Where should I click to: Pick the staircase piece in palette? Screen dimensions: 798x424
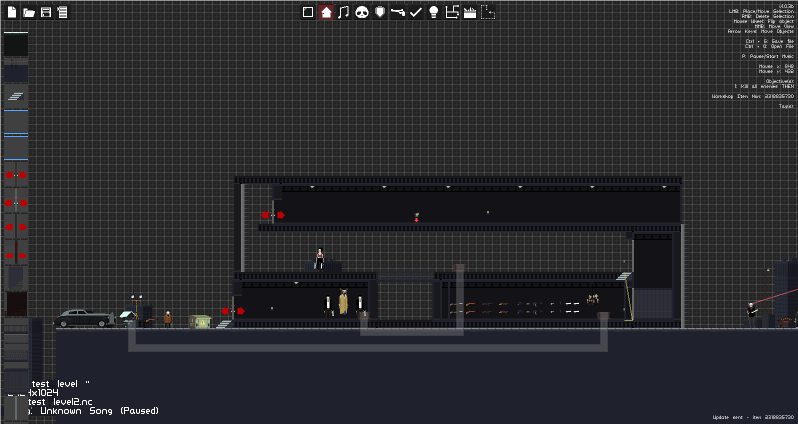(x=16, y=96)
